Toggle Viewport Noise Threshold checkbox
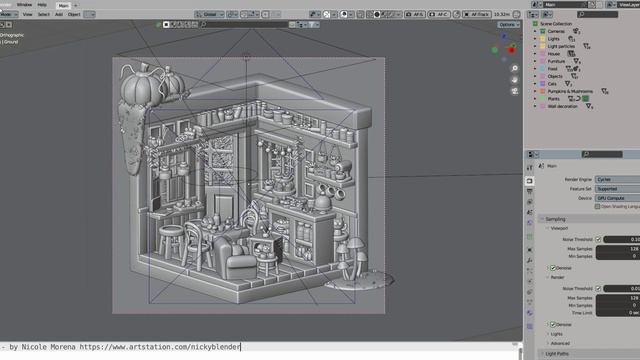The image size is (640, 360). click(x=598, y=239)
